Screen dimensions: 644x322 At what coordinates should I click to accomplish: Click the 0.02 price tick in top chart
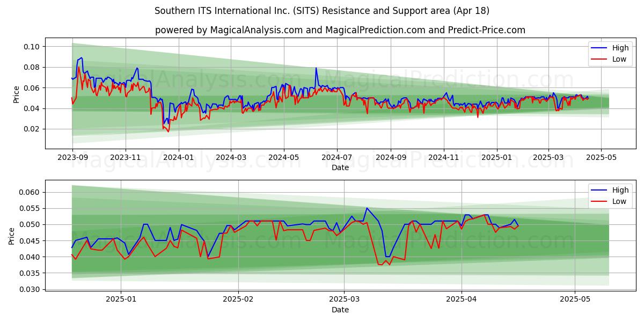[32, 129]
